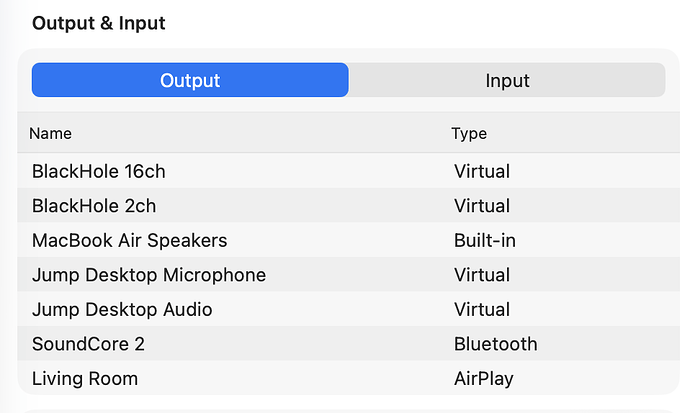
Task: Select BlackHole 2ch output device
Action: click(94, 206)
